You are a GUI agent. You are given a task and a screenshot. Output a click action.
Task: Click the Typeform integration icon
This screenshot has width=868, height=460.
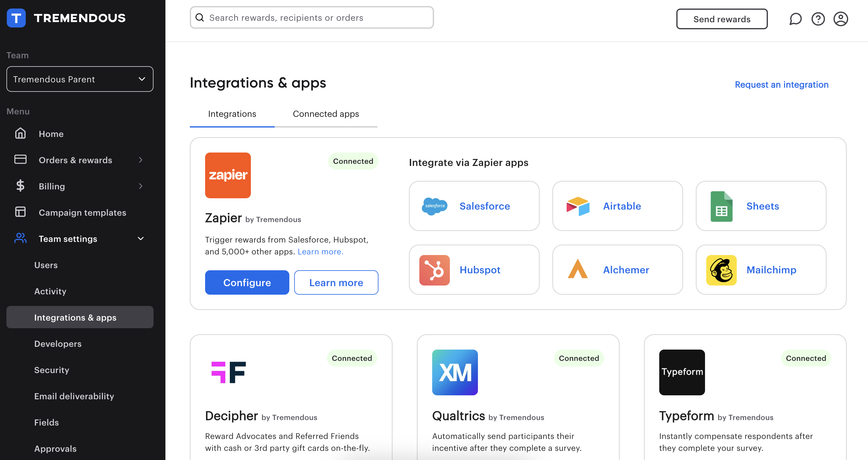click(x=682, y=372)
